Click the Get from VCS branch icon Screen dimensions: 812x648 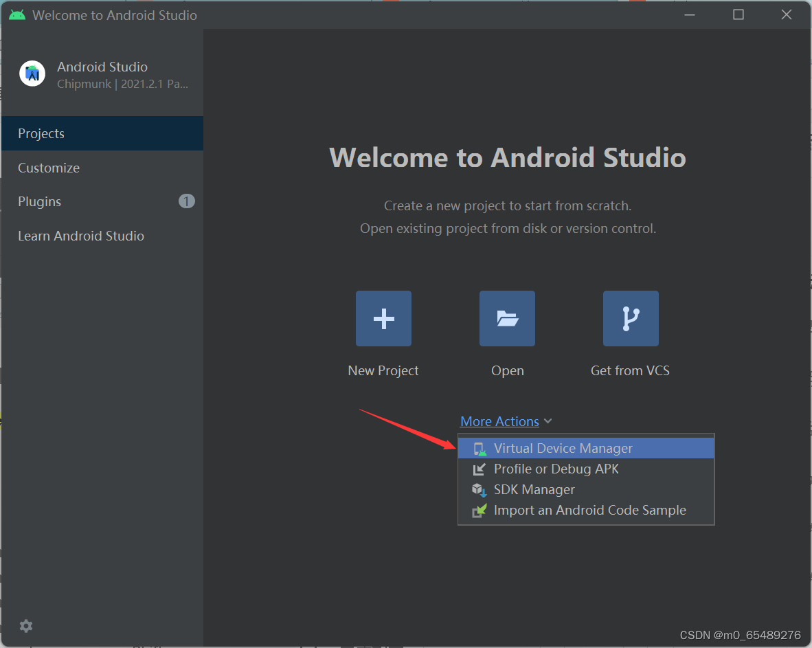pyautogui.click(x=631, y=319)
